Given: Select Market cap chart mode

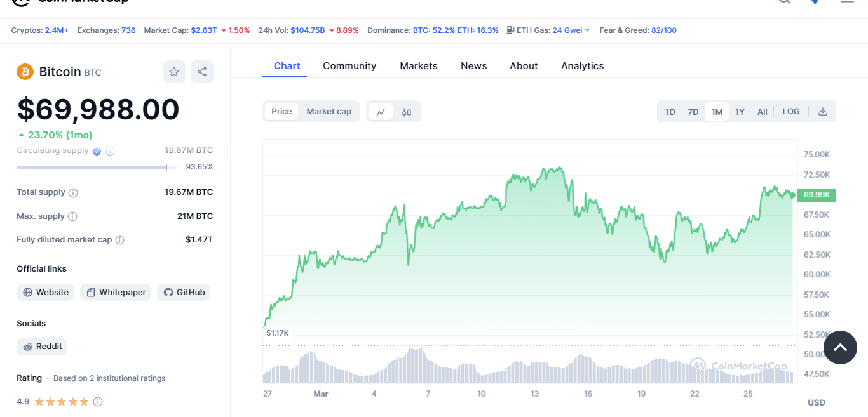Looking at the screenshot, I should pyautogui.click(x=329, y=112).
